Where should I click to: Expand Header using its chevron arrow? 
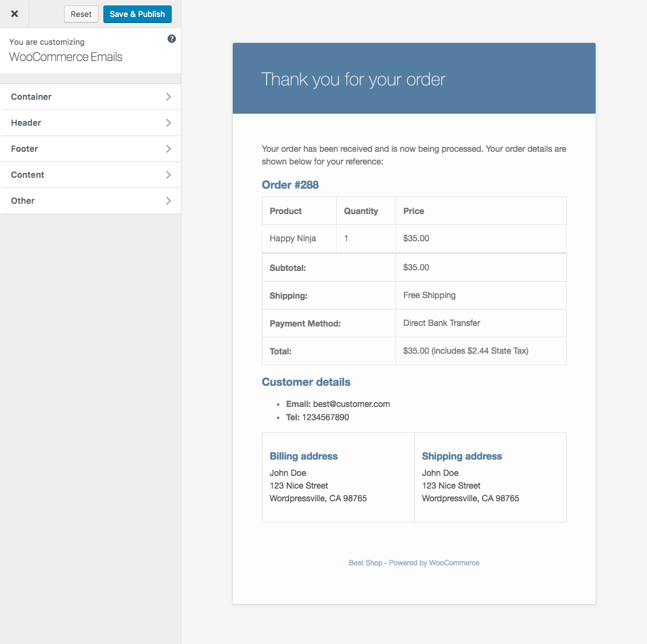point(168,123)
